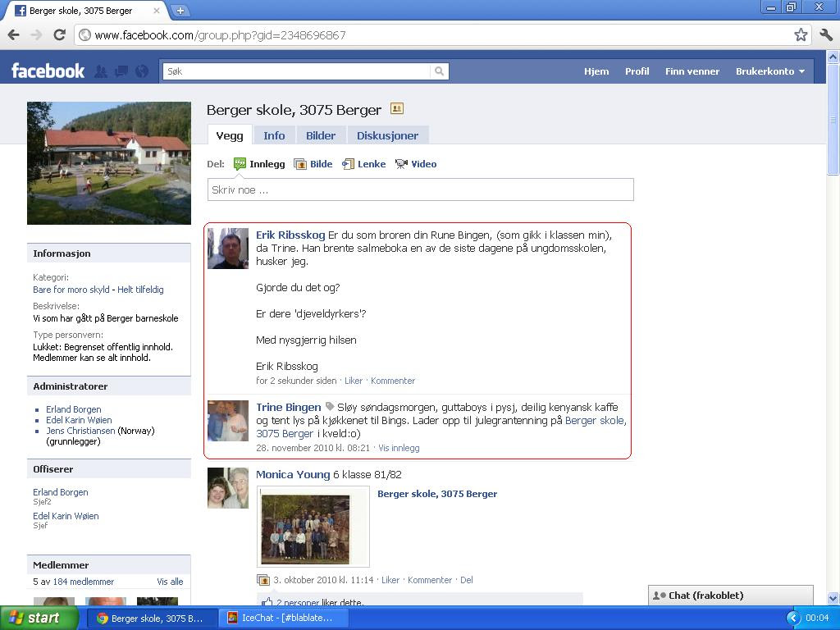Click the group badge icon beside title
840x630 pixels.
pyautogui.click(x=396, y=109)
